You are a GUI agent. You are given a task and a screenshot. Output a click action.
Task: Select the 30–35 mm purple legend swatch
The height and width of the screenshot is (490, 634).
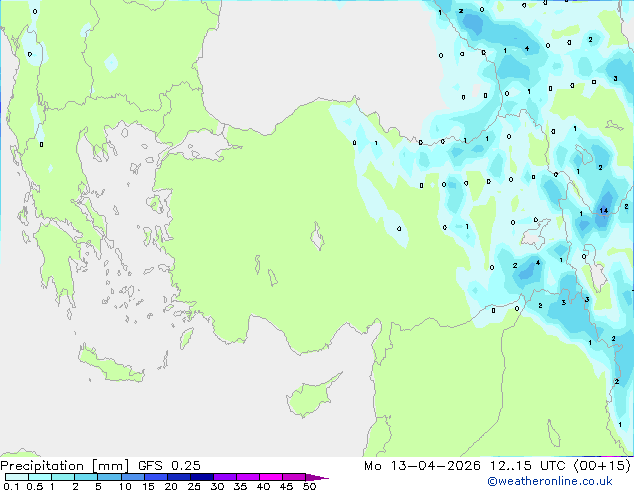(225, 477)
